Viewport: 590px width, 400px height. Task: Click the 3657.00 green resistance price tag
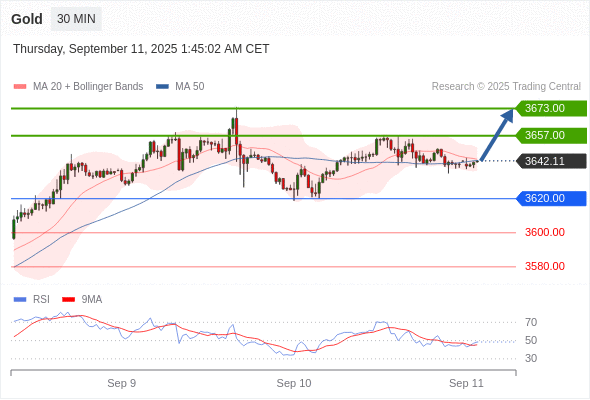(551, 135)
